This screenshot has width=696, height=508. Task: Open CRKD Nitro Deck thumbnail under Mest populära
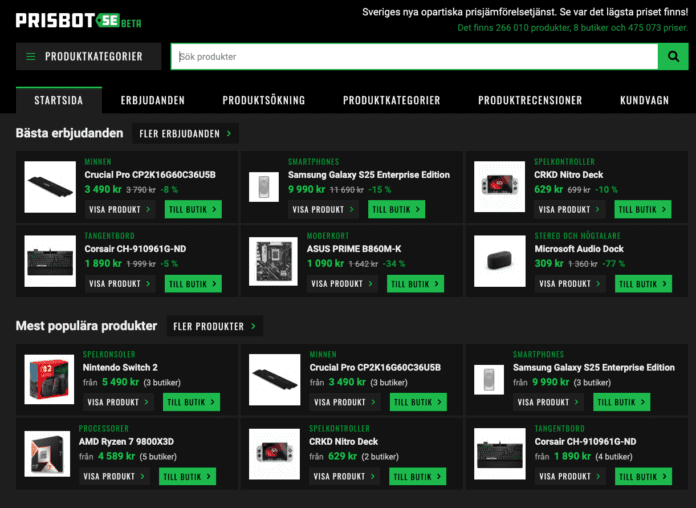(x=274, y=454)
